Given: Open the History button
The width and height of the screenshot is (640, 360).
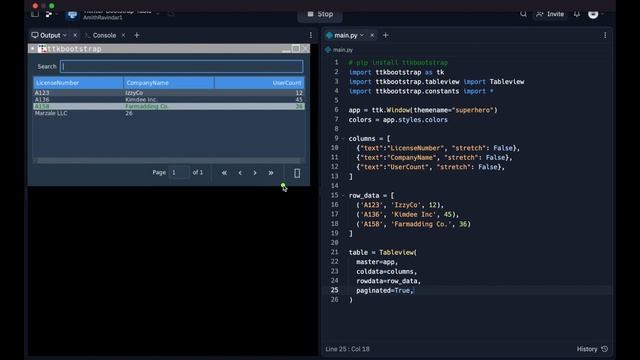Looking at the screenshot, I should click(x=592, y=349).
